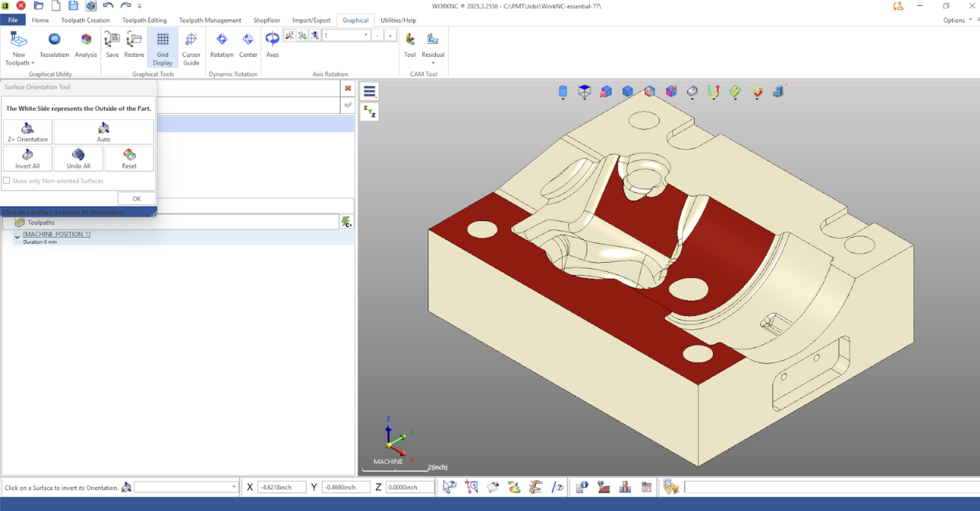Enable Show only Non-oriented Surfaces
980x511 pixels.
click(7, 180)
